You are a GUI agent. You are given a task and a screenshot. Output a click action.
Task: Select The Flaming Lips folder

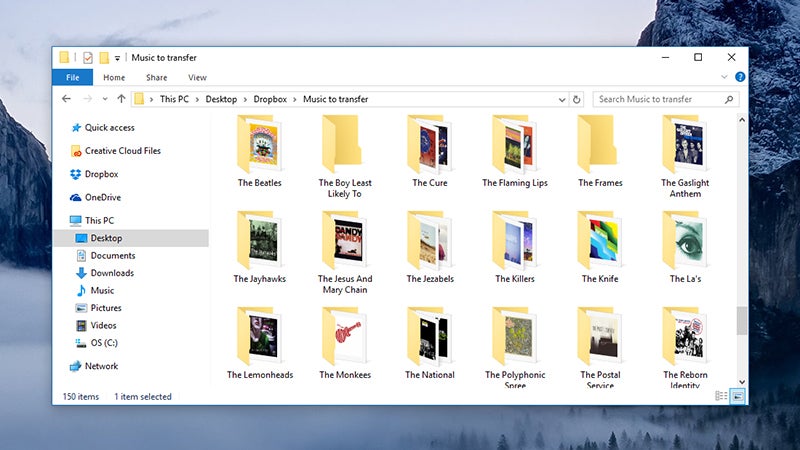(x=515, y=152)
